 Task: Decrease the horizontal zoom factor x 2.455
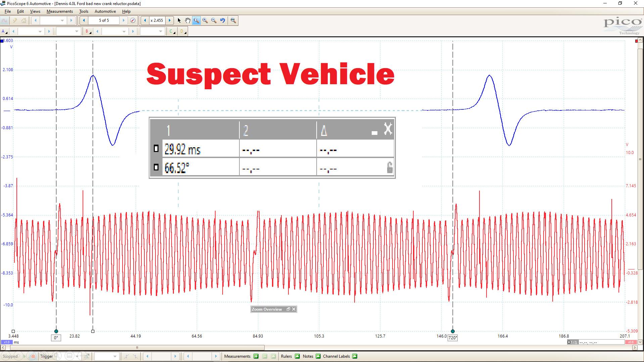click(x=145, y=20)
